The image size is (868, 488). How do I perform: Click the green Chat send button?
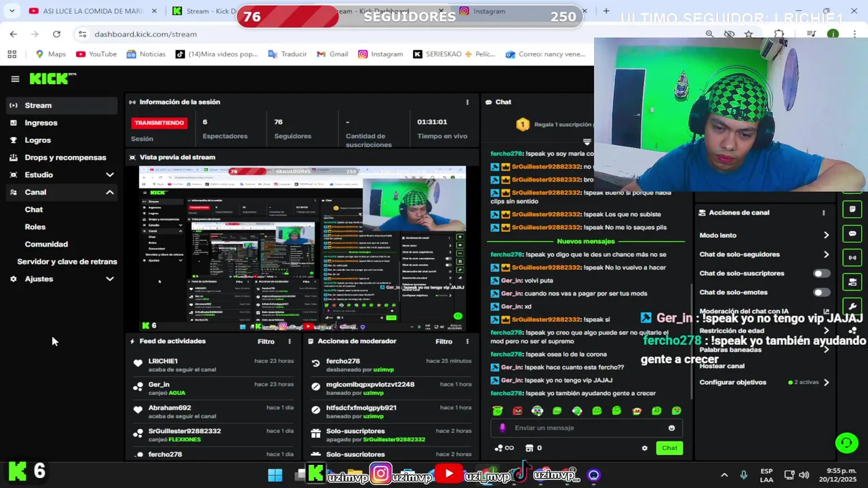coord(669,448)
